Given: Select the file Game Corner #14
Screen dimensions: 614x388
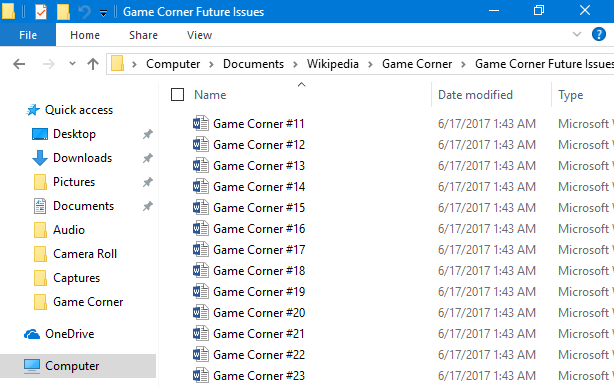Looking at the screenshot, I should [259, 187].
